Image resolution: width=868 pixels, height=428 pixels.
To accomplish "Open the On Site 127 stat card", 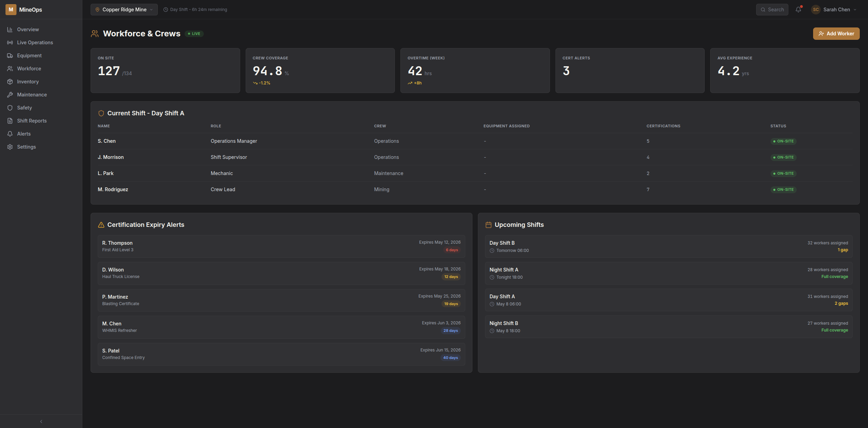I will click(165, 70).
